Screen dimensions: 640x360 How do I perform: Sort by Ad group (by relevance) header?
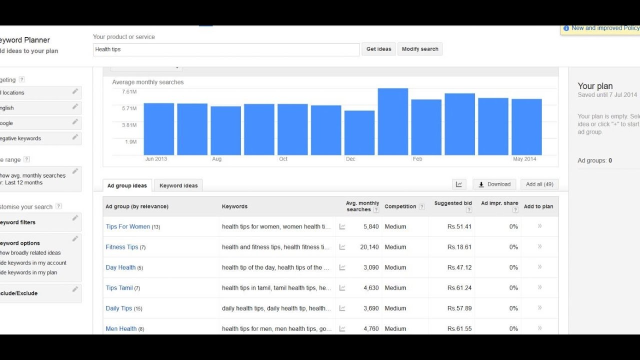pos(137,207)
